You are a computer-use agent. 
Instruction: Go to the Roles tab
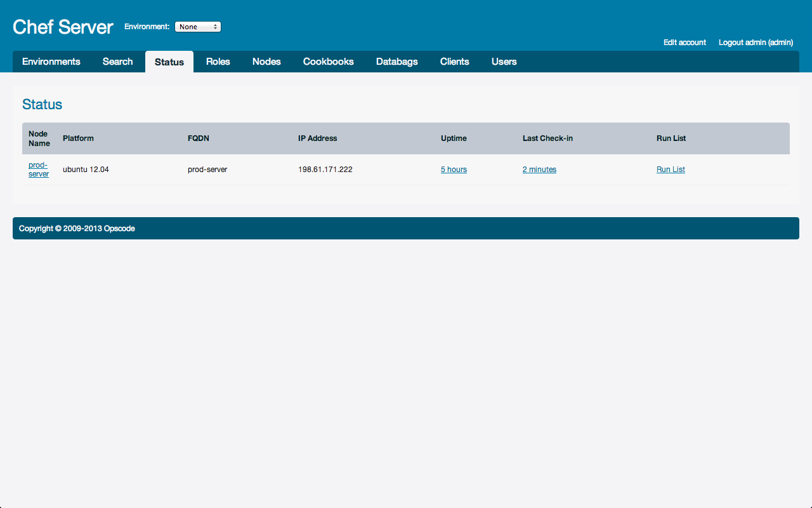pos(218,62)
